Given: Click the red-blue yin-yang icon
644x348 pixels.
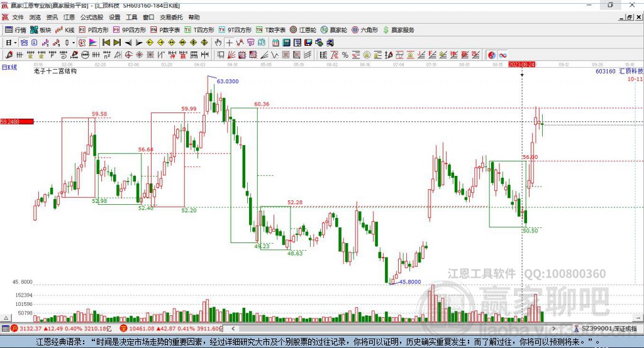Looking at the screenshot, I should coord(492,55).
